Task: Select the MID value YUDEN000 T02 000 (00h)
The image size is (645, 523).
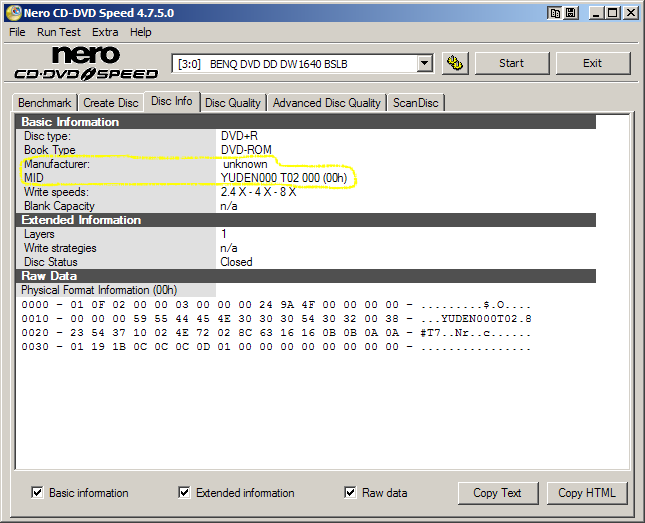Action: coord(284,178)
